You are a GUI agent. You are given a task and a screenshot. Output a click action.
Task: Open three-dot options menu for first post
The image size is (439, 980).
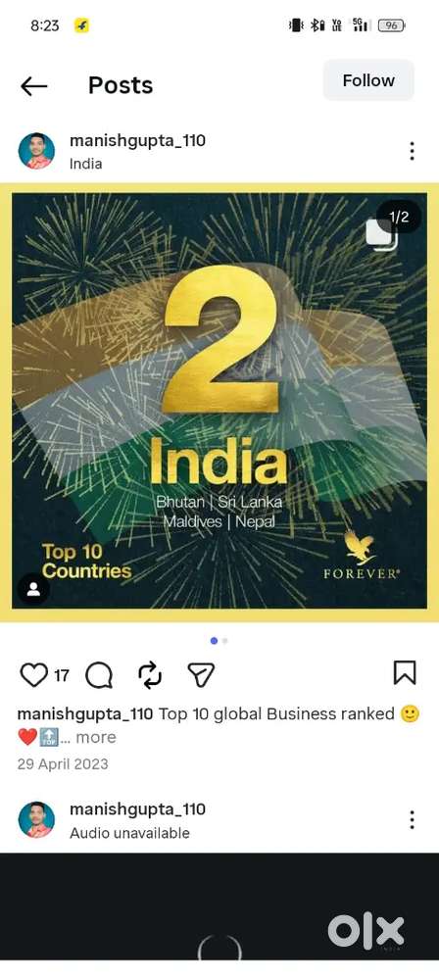pos(412,151)
